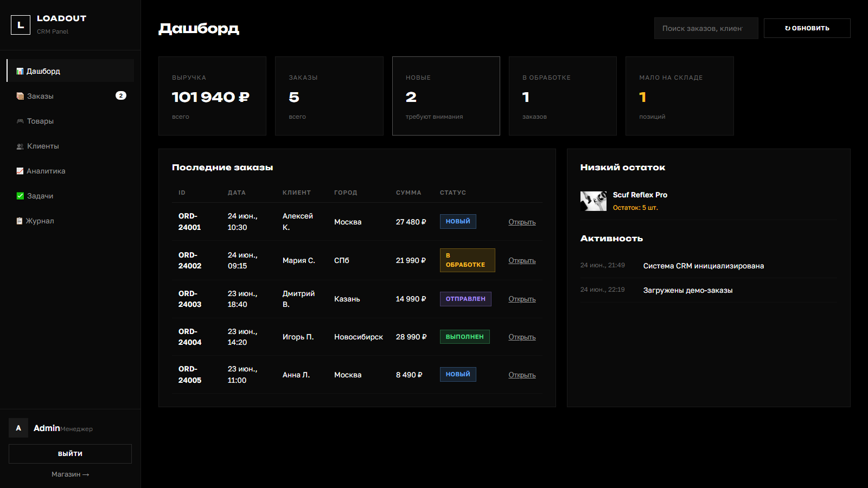Screen dimensions: 868x488
Task: Click the Товары gamepad icon in sidebar
Action: click(20, 121)
